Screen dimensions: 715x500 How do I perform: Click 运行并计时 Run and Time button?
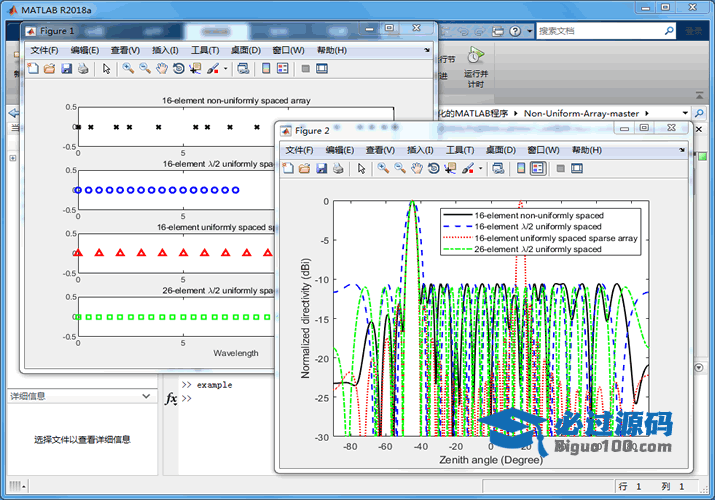coord(475,67)
